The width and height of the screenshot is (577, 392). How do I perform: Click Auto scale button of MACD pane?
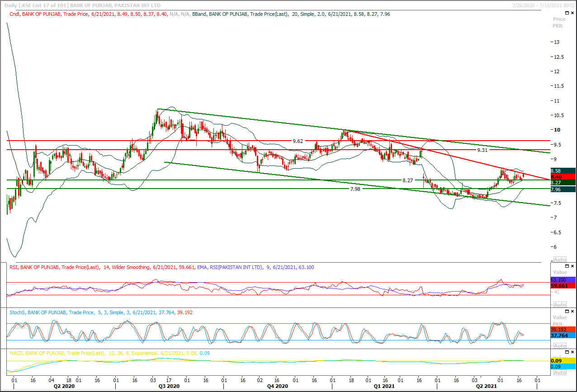click(560, 373)
